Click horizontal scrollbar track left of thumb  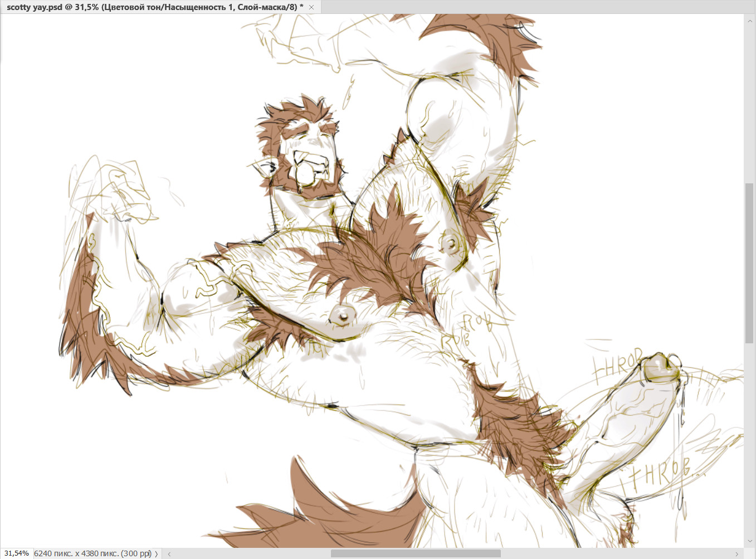251,553
